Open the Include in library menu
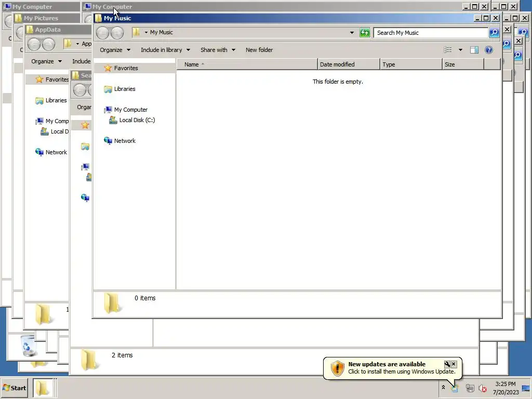This screenshot has width=532, height=399. 166,50
